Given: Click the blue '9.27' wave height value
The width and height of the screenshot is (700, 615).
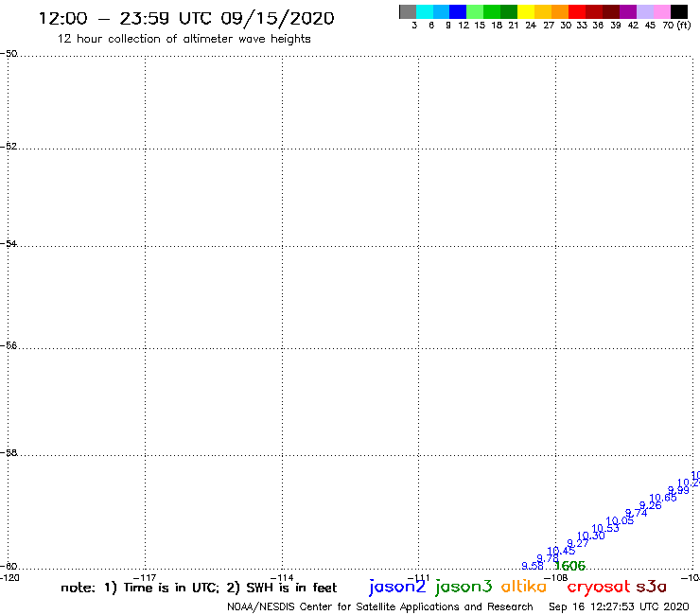Looking at the screenshot, I should point(578,543).
